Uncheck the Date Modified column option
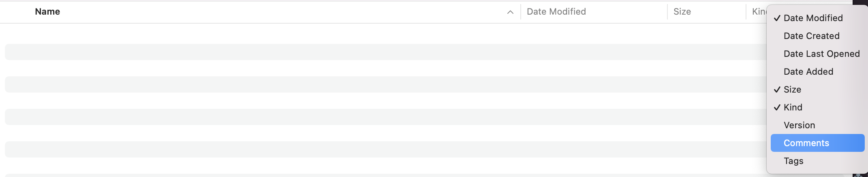Screen dimensions: 868x177 click(813, 18)
